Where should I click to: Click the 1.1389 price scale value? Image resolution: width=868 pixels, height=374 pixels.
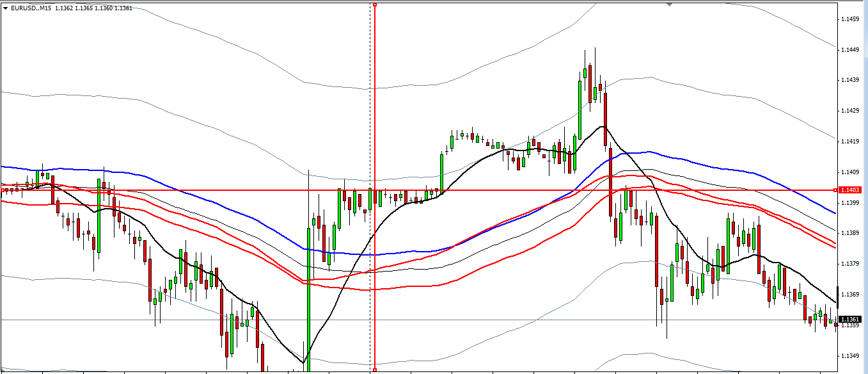click(x=851, y=233)
